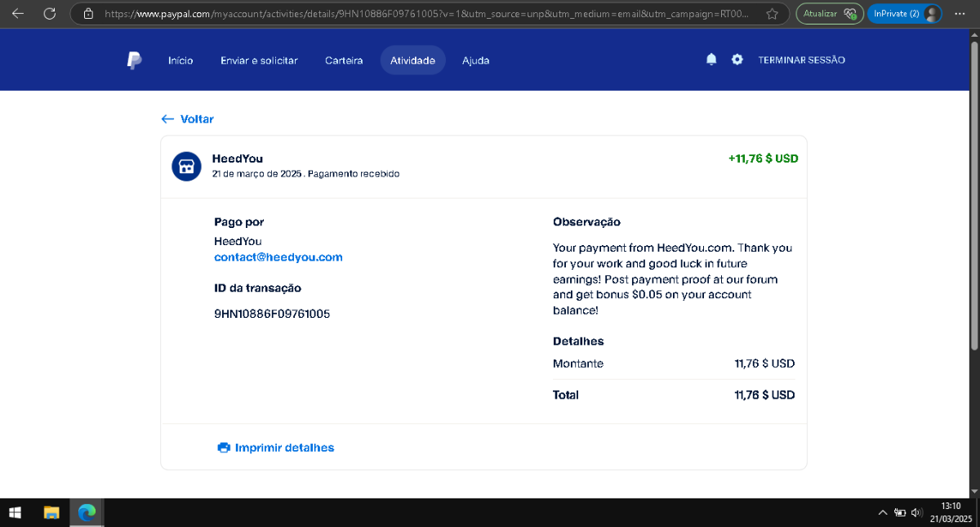Open Enviar e solicitar menu item

point(259,60)
